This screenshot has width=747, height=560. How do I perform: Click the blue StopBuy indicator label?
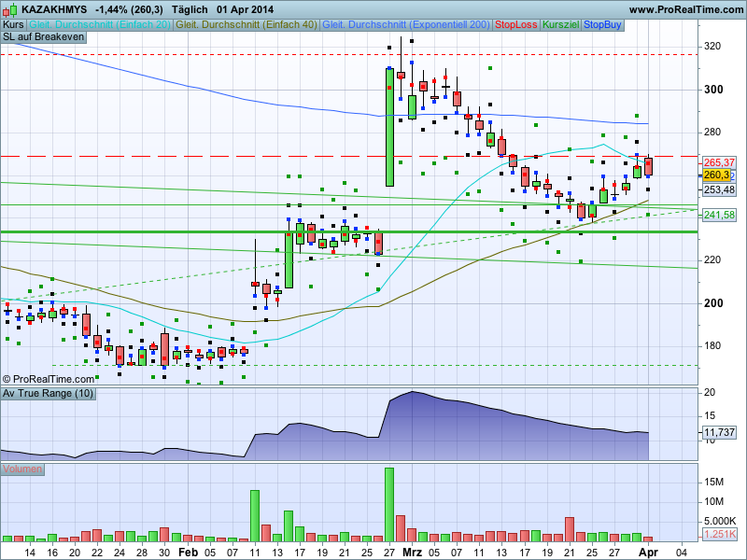pos(603,23)
